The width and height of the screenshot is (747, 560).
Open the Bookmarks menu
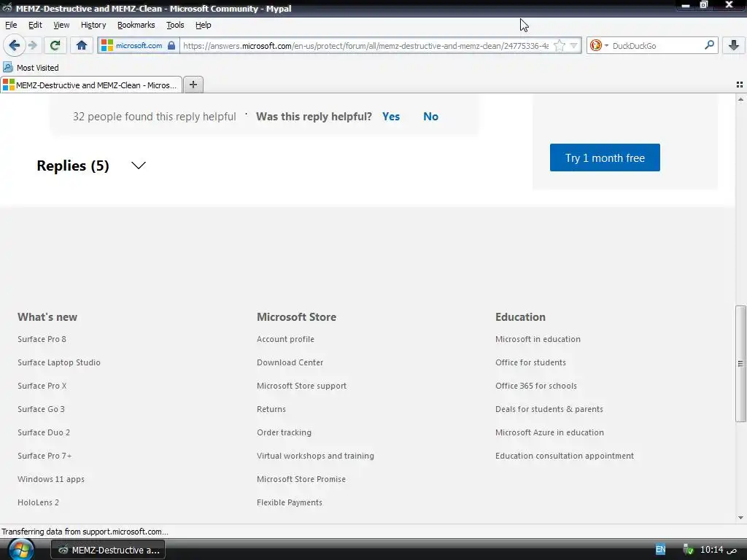[136, 25]
